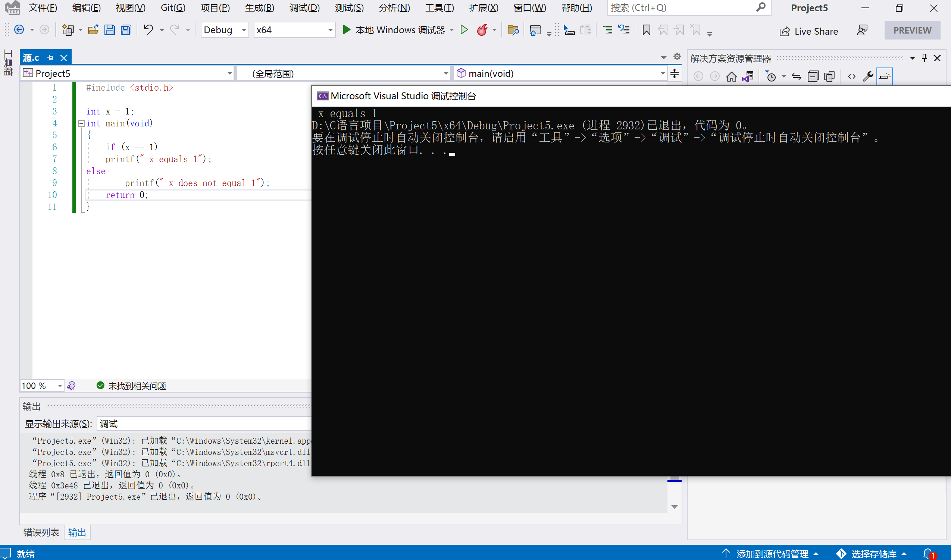Viewport: 951px width, 560px height.
Task: Drag the editor zoom level slider at 100%
Action: 40,386
